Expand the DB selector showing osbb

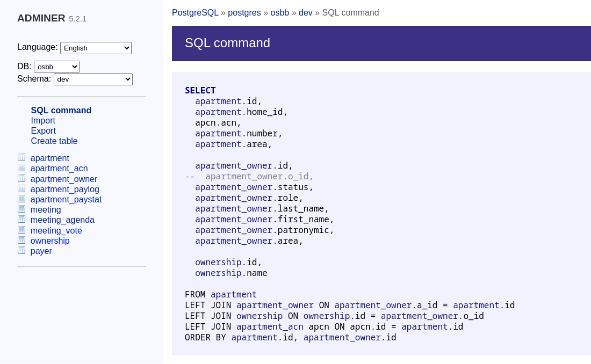click(56, 67)
